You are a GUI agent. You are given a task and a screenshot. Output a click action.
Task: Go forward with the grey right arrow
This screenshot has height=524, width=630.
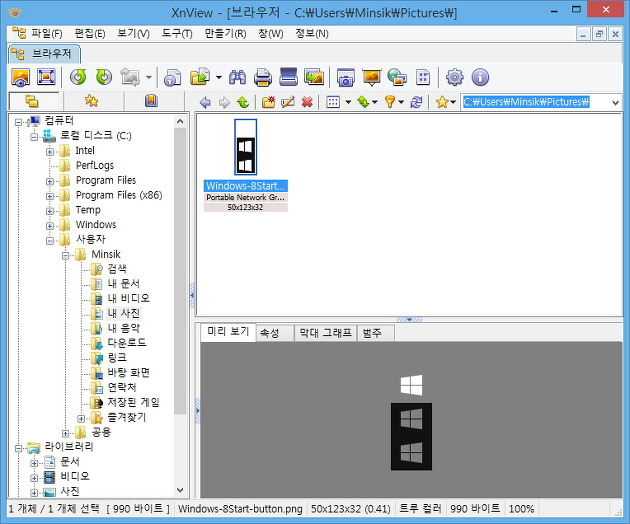[x=224, y=102]
